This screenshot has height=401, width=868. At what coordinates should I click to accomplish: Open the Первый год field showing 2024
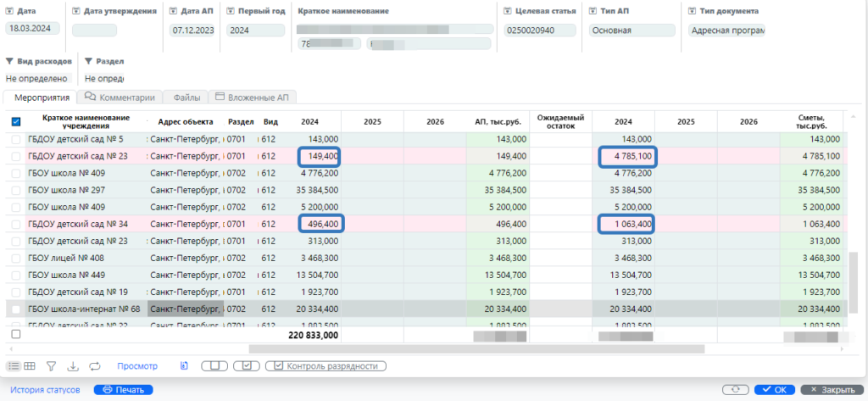click(255, 31)
